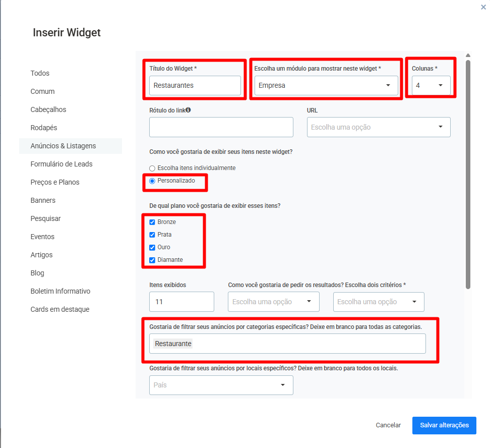Open the Eventos category
Image resolution: width=490 pixels, height=448 pixels.
pyautogui.click(x=42, y=237)
